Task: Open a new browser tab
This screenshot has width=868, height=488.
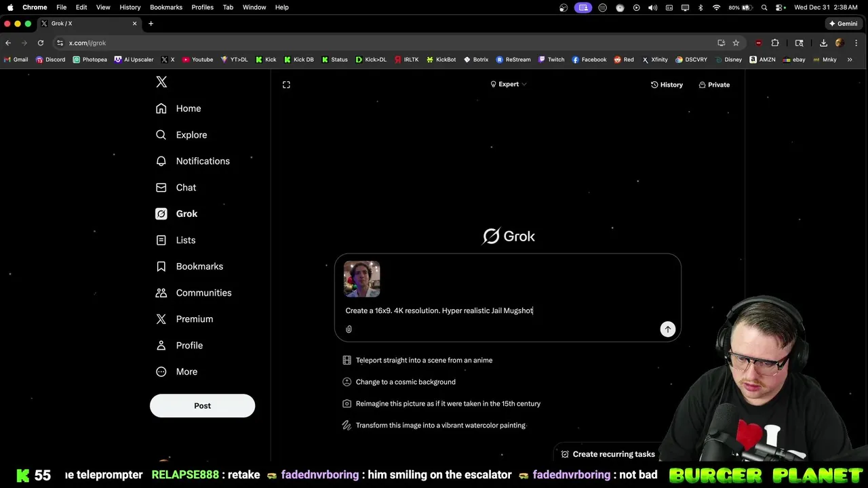Action: [151, 24]
